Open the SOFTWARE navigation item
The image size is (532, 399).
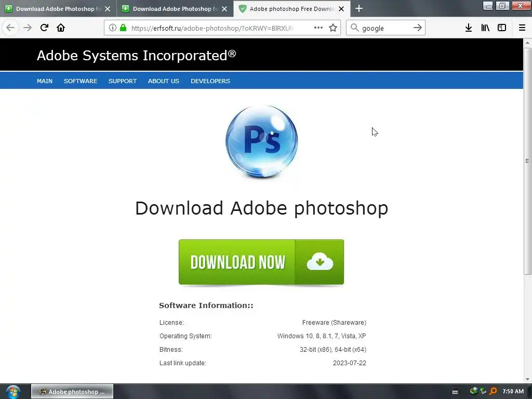81,81
